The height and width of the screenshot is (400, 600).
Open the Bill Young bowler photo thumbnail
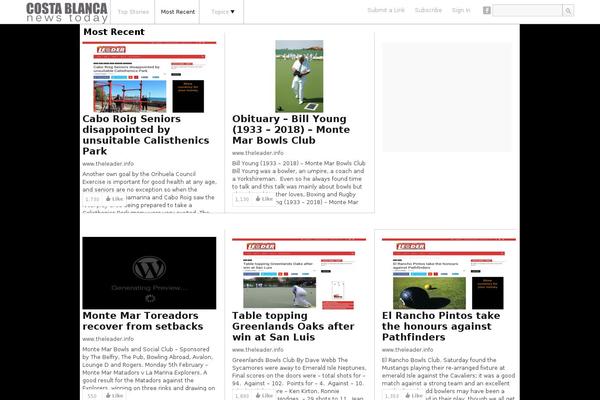click(299, 76)
